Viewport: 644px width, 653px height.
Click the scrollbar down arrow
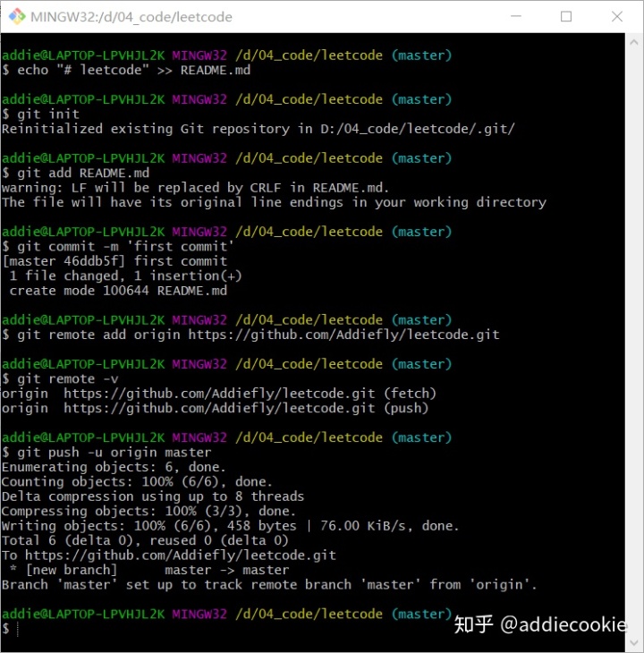[634, 642]
